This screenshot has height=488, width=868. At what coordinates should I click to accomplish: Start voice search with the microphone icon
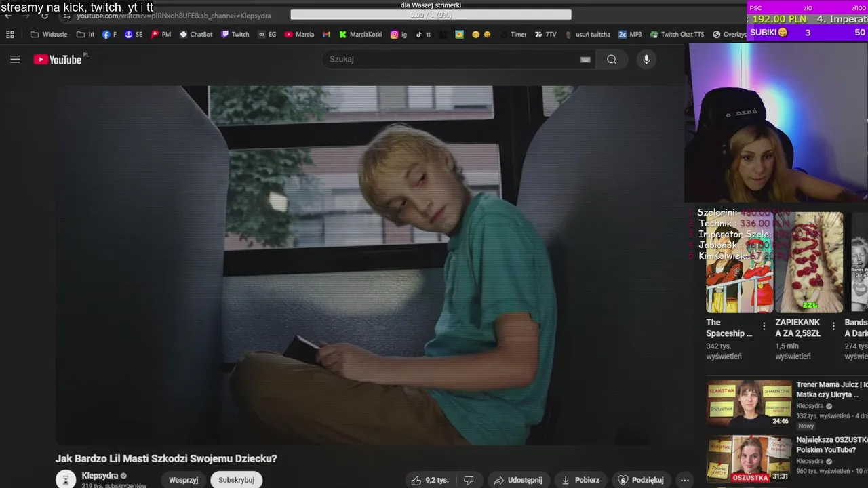tap(646, 60)
